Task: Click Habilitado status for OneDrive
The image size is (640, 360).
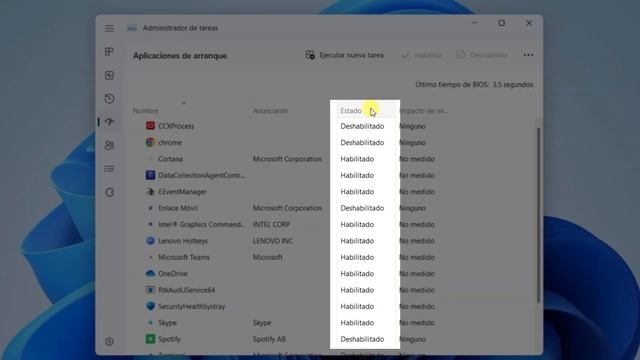Action: tap(357, 273)
